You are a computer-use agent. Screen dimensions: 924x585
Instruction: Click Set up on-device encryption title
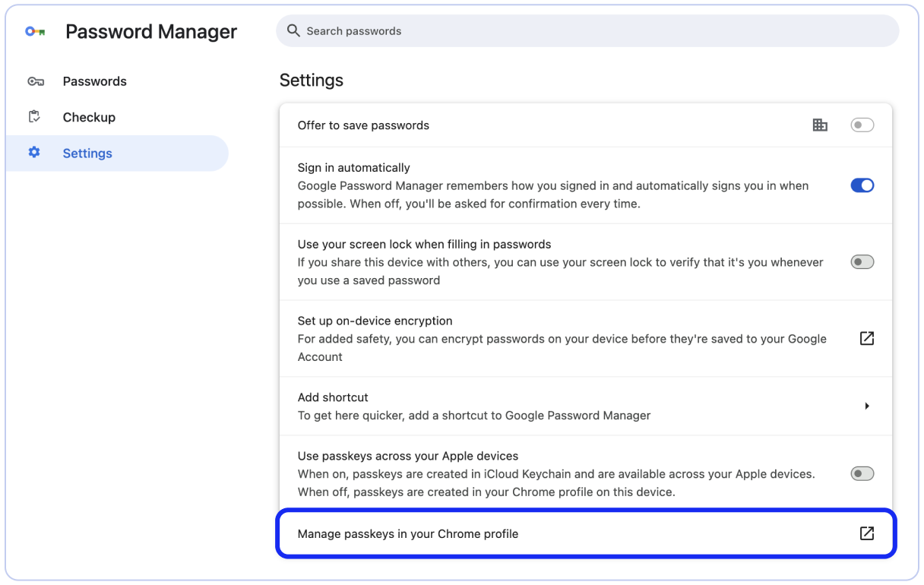(375, 321)
